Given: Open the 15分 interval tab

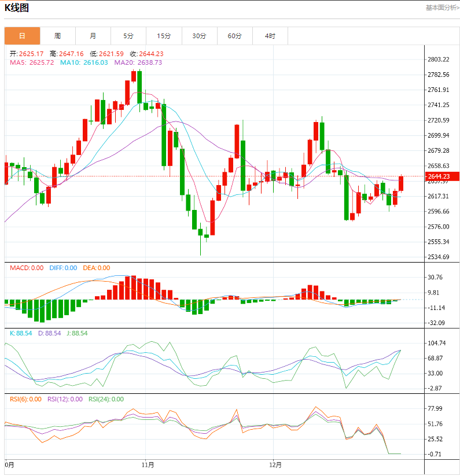Looking at the screenshot, I should [x=164, y=36].
